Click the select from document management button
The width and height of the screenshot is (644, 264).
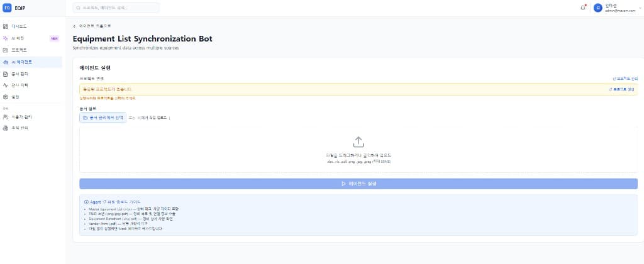pyautogui.click(x=103, y=118)
